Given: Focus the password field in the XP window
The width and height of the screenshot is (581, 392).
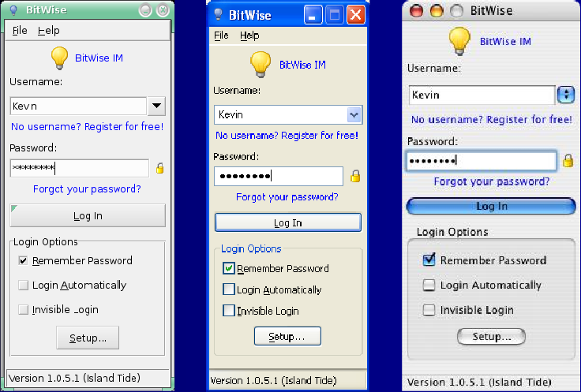Looking at the screenshot, I should pos(279,176).
